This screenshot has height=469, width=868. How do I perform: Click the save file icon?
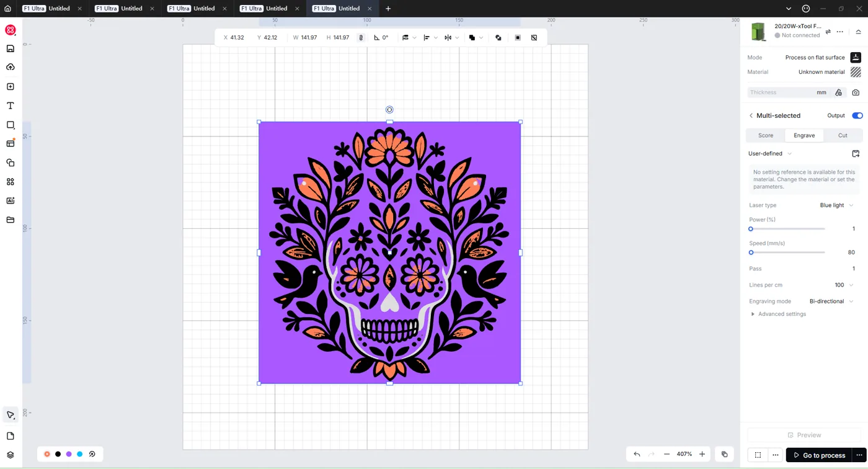[10, 48]
